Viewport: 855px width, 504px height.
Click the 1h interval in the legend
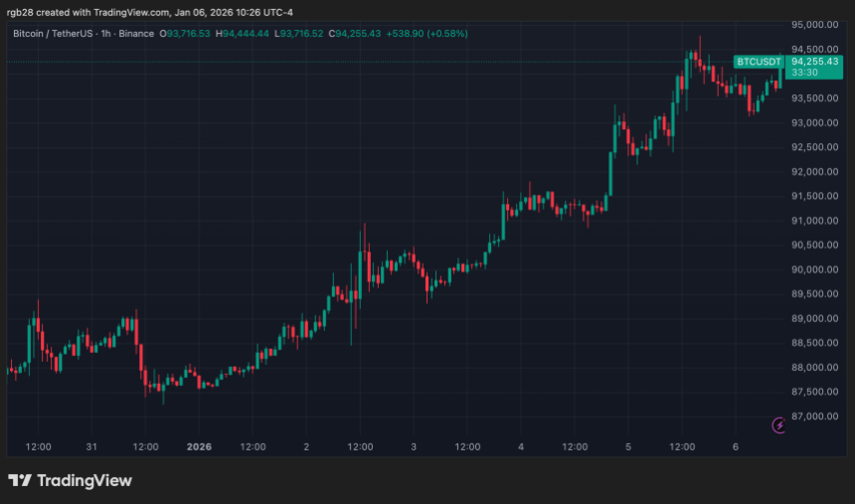tap(108, 34)
